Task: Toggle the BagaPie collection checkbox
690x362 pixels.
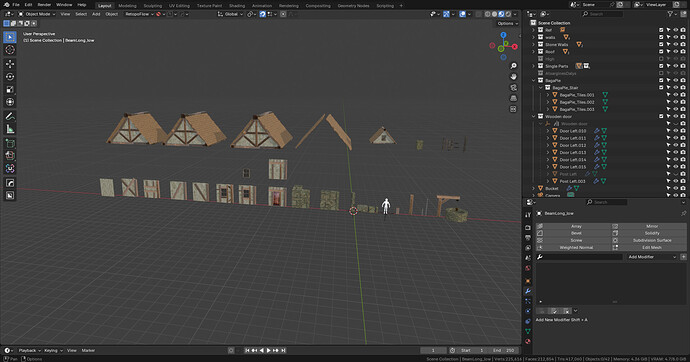Action: pos(661,80)
